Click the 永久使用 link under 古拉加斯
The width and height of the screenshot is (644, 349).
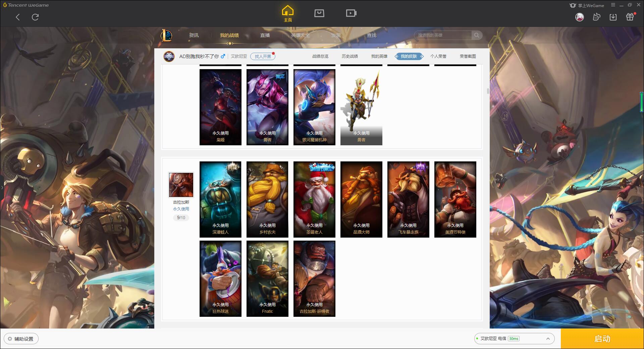[x=181, y=209]
